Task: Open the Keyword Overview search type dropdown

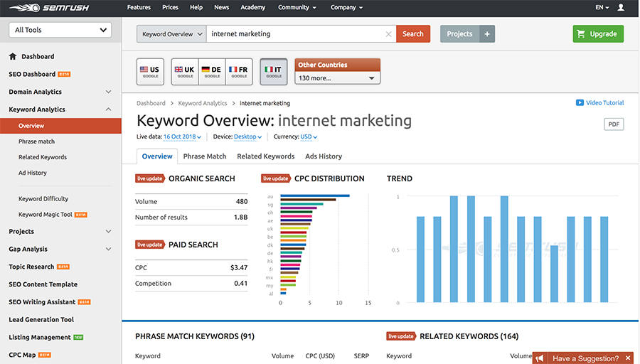Action: coord(171,34)
